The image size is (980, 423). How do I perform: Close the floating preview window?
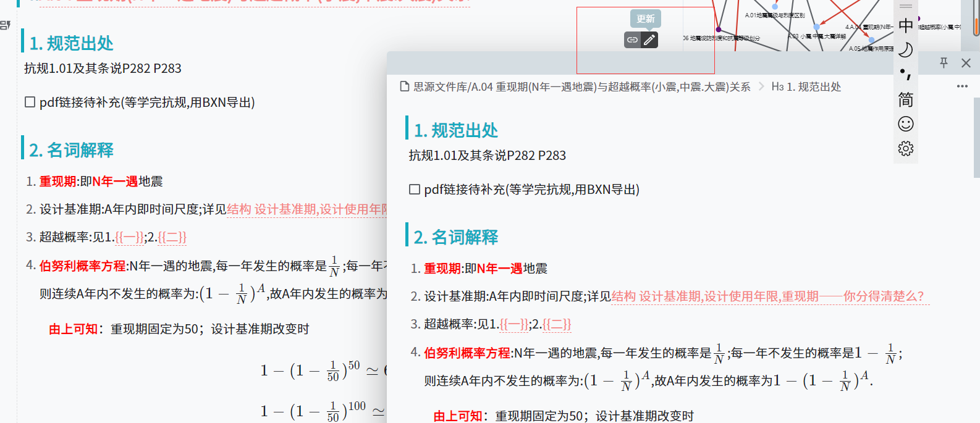click(x=966, y=63)
